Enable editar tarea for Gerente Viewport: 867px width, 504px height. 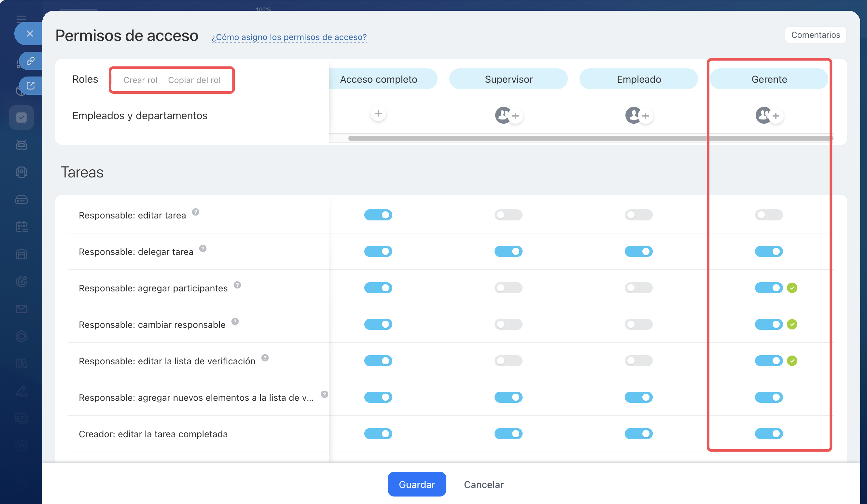pos(769,215)
